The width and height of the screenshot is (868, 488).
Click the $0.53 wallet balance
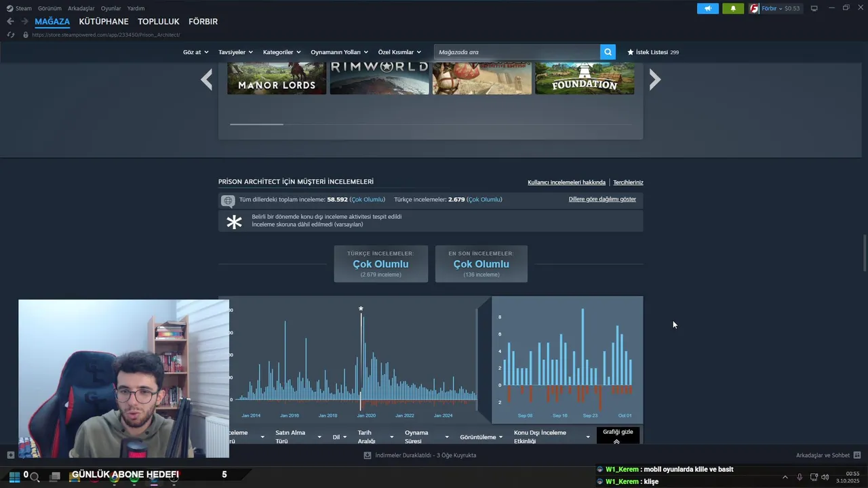792,8
